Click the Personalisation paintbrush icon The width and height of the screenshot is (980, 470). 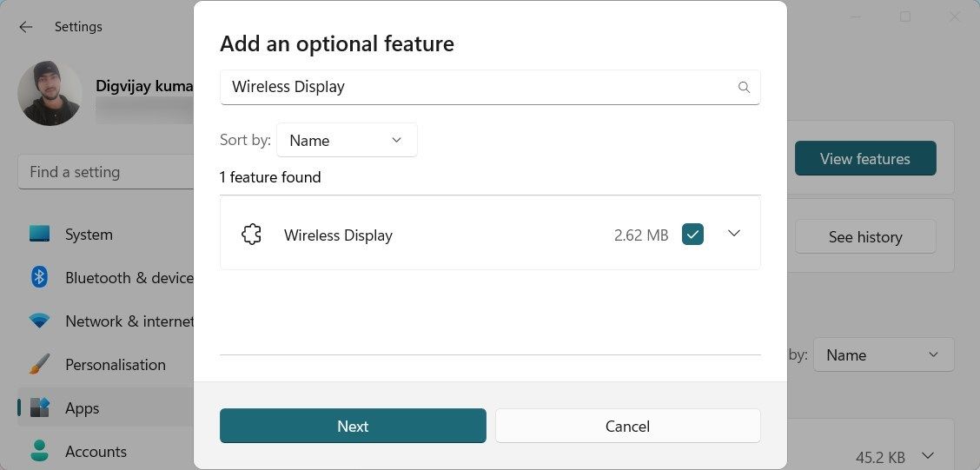click(x=39, y=364)
